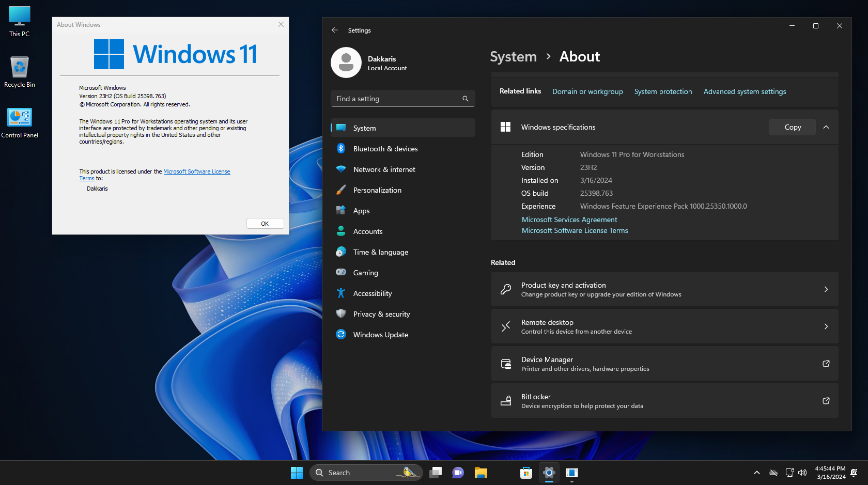Open the Recycle Bin desktop icon

point(20,72)
